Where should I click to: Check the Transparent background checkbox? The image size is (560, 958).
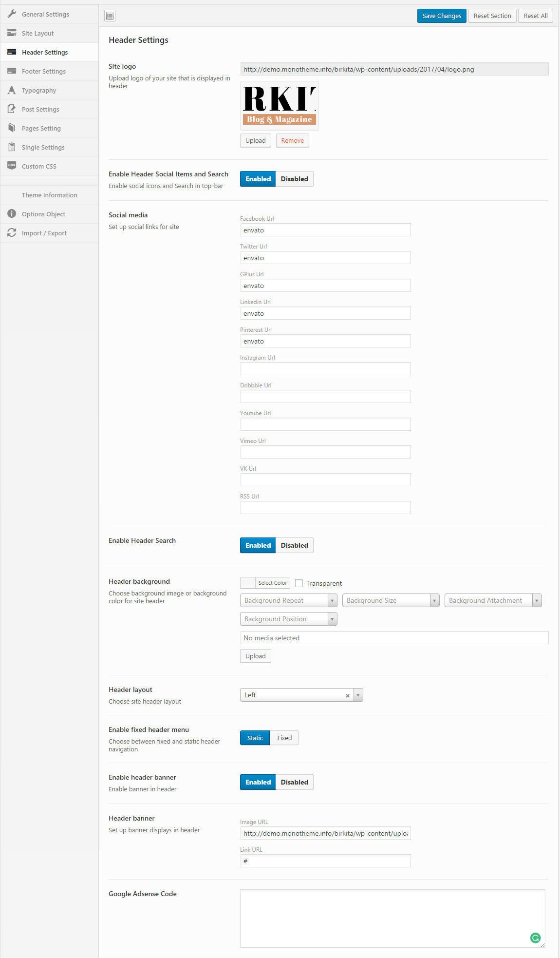pyautogui.click(x=299, y=583)
